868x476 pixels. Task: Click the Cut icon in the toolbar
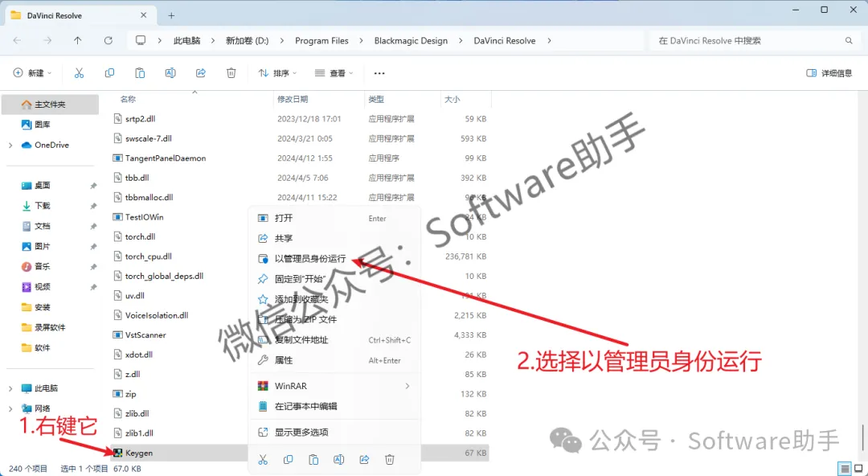click(x=79, y=73)
